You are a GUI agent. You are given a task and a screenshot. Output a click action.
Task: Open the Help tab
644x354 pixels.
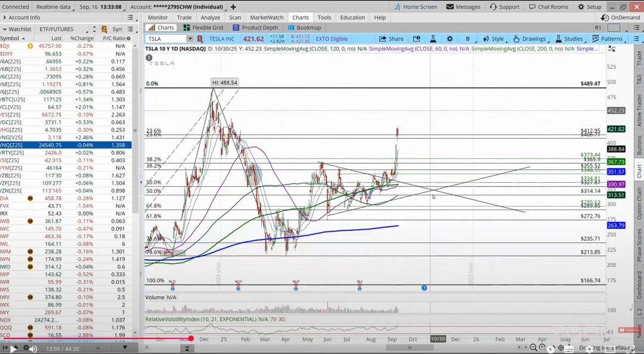tap(380, 17)
